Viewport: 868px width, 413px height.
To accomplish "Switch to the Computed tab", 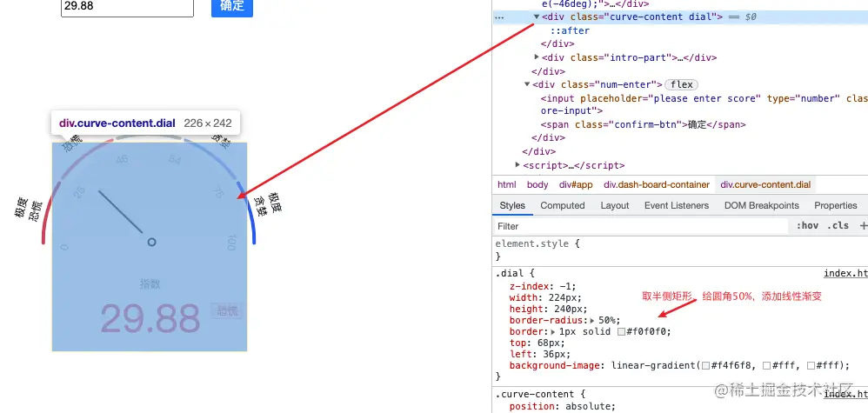I will [x=563, y=205].
